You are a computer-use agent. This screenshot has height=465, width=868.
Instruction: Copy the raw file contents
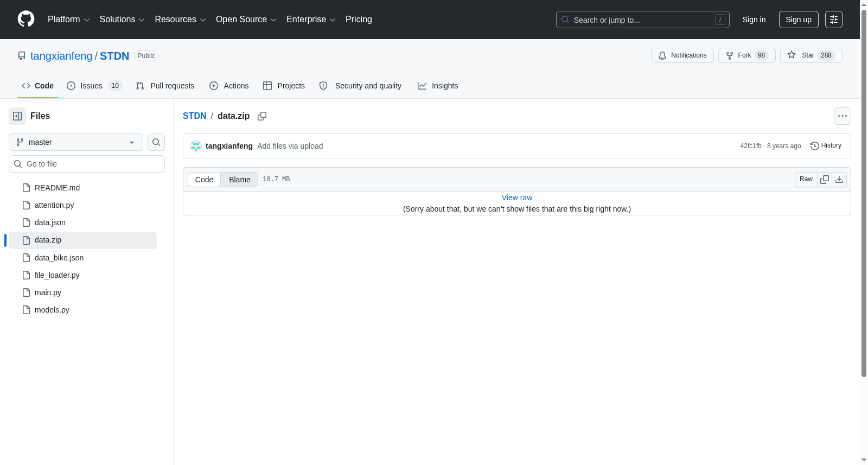pos(825,180)
